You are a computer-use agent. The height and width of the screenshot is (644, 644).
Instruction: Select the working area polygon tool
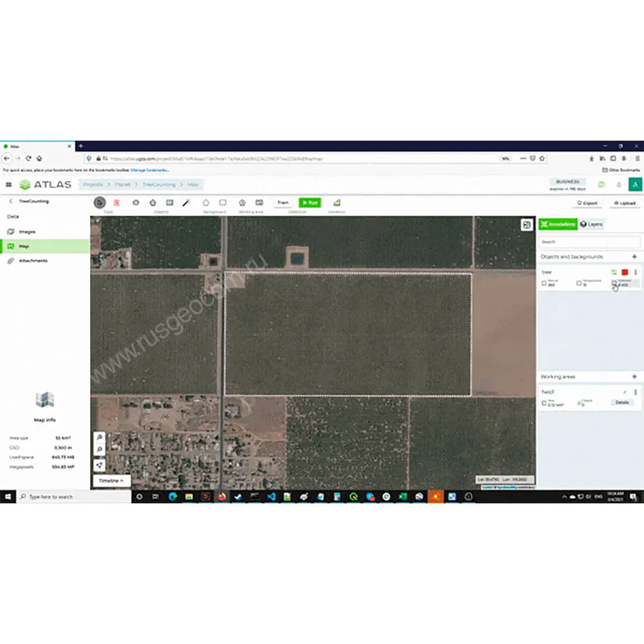click(242, 203)
